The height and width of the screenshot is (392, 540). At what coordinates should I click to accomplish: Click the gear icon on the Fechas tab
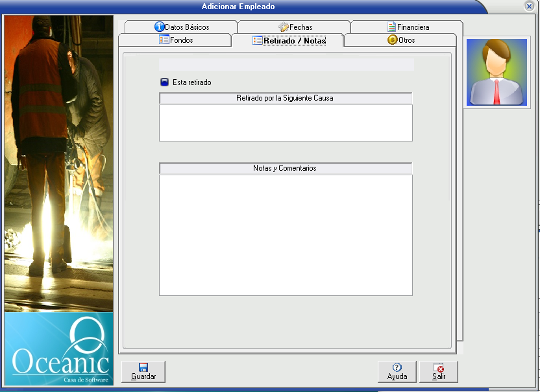click(x=284, y=27)
